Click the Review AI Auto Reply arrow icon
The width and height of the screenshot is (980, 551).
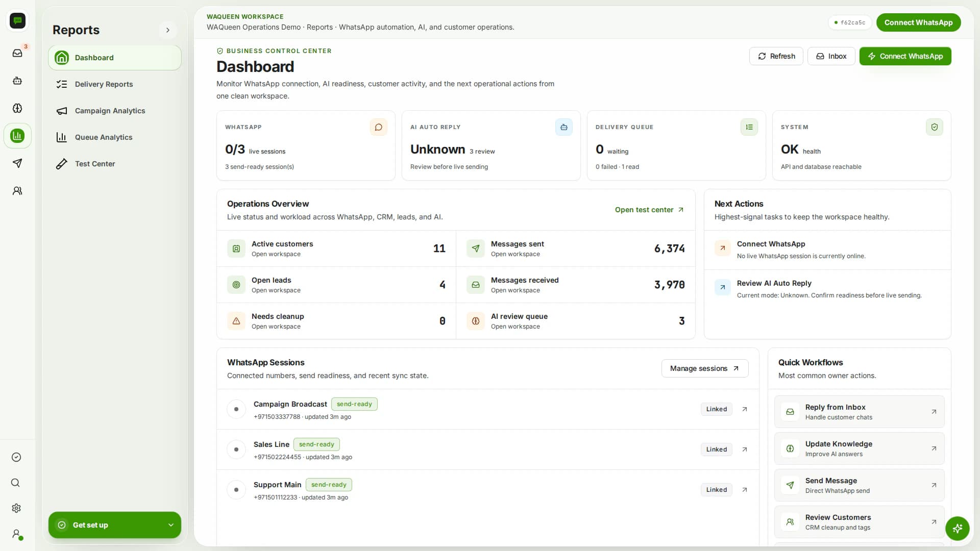[x=723, y=287]
